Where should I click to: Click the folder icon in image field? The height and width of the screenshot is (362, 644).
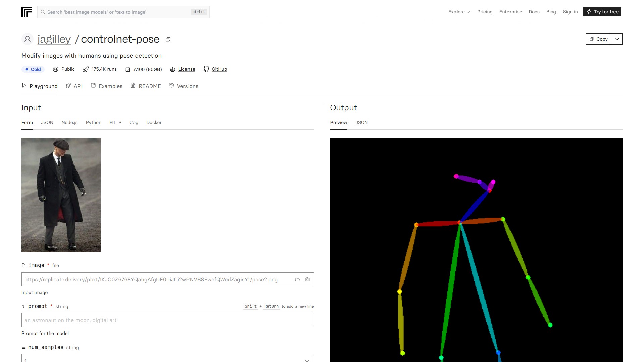[x=297, y=279]
